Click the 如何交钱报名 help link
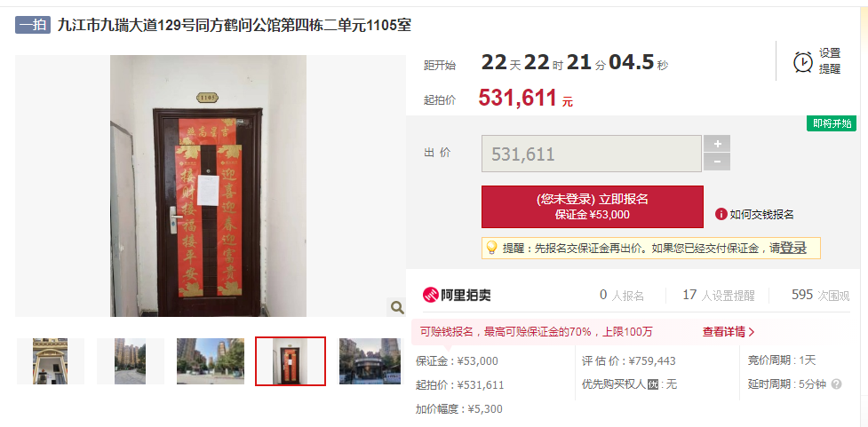Viewport: 868px width, 427px height. coord(761,215)
